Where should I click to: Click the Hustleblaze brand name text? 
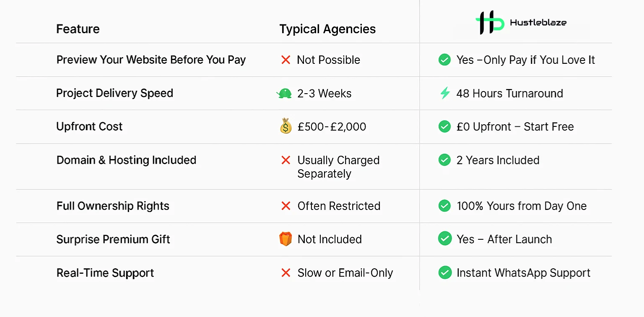(538, 23)
